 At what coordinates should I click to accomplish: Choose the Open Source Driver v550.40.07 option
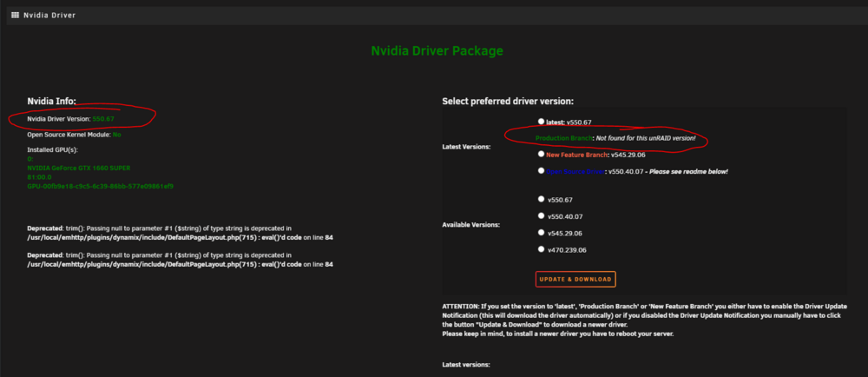pyautogui.click(x=541, y=170)
